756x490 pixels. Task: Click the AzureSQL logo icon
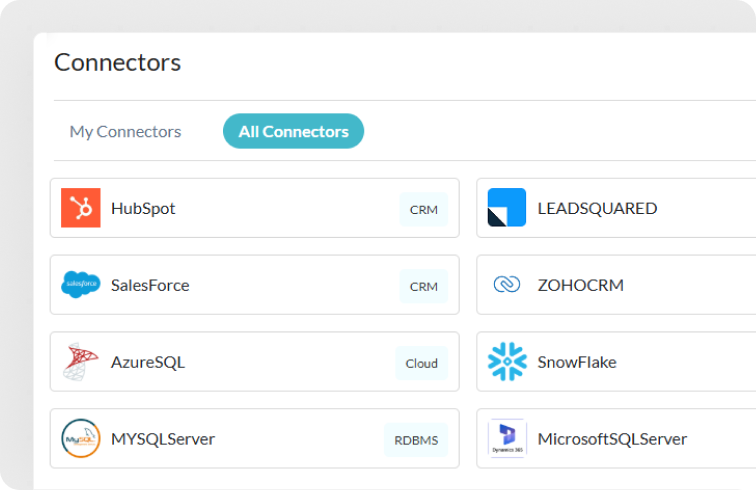(80, 362)
